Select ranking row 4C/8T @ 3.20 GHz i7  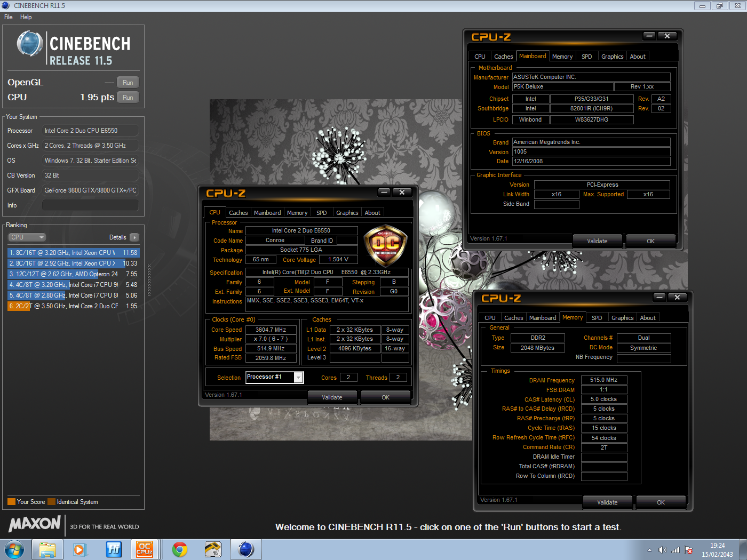(73, 285)
